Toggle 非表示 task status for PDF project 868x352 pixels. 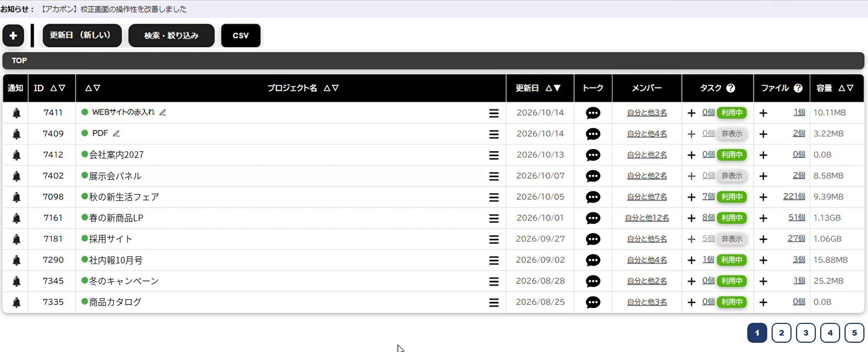(732, 134)
